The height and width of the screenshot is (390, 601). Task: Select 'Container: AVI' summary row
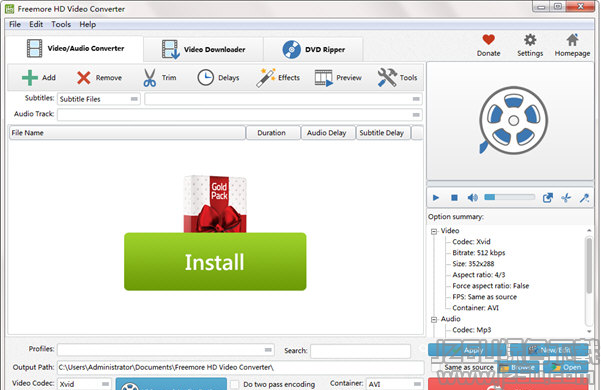point(475,308)
